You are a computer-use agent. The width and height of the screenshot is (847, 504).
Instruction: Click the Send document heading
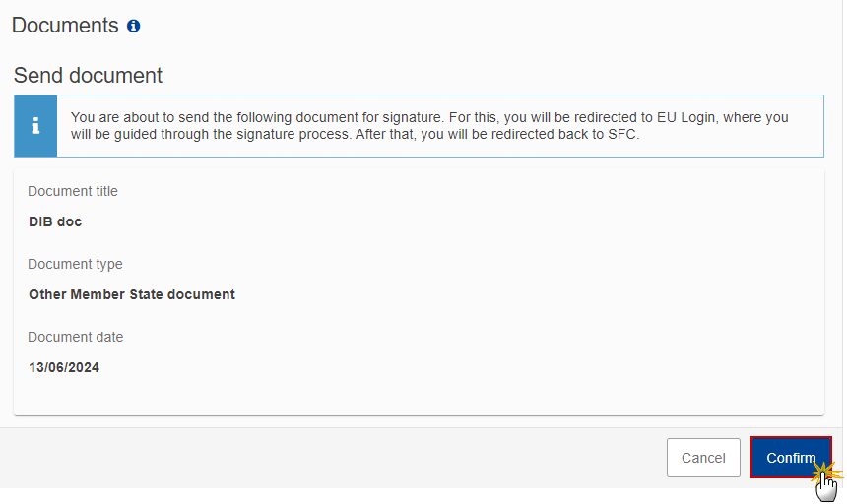tap(88, 76)
